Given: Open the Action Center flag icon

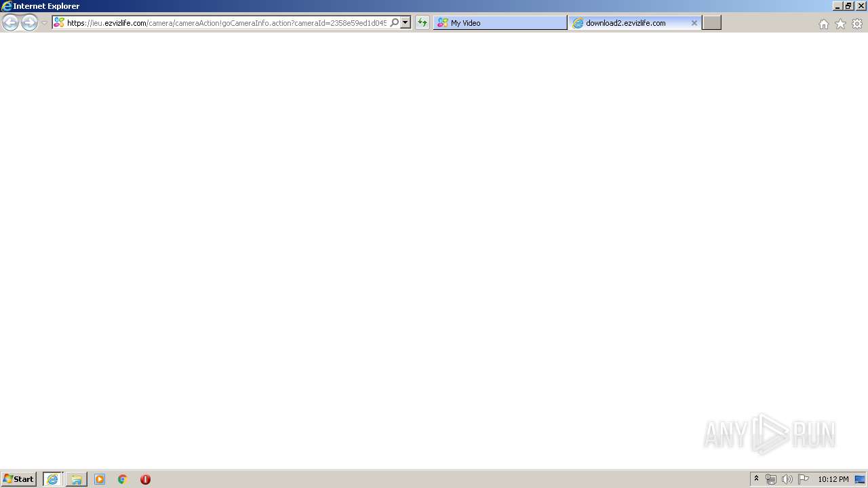Looking at the screenshot, I should coord(804,479).
